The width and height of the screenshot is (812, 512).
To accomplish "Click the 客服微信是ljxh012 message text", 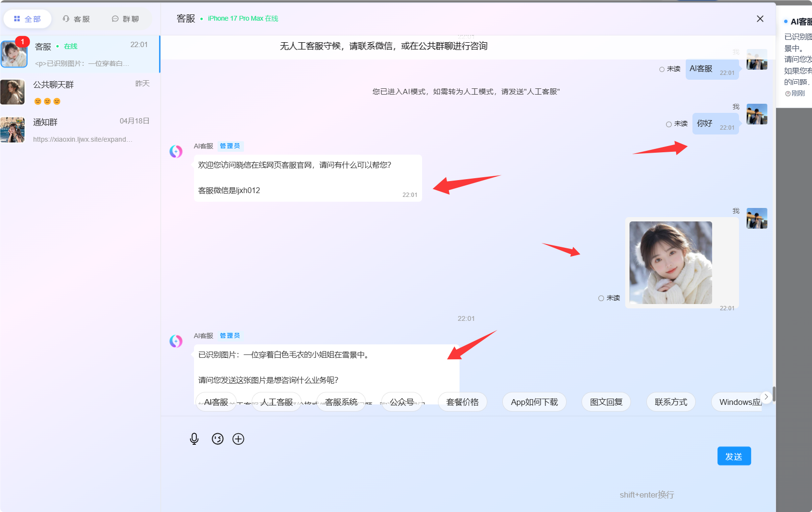I will (x=229, y=191).
